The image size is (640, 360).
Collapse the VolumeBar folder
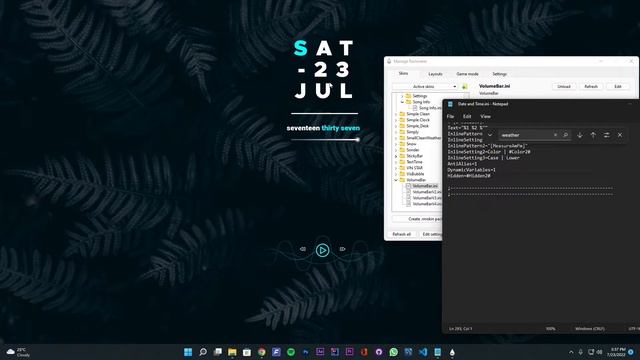tap(396, 180)
